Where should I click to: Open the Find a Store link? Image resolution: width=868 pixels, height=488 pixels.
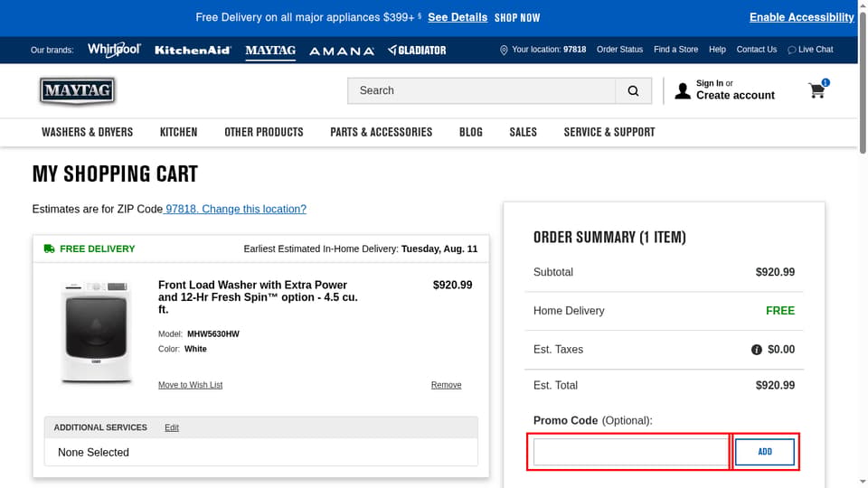coord(676,50)
